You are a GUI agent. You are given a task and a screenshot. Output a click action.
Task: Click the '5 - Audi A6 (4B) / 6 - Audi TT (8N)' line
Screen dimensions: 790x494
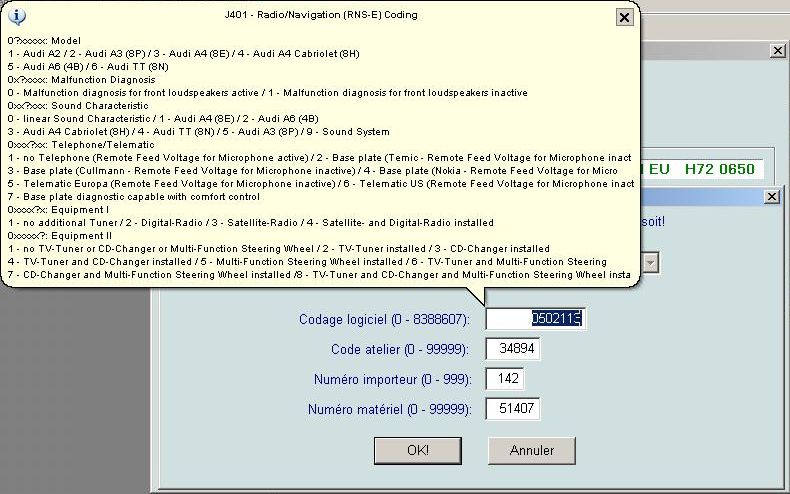pyautogui.click(x=88, y=67)
